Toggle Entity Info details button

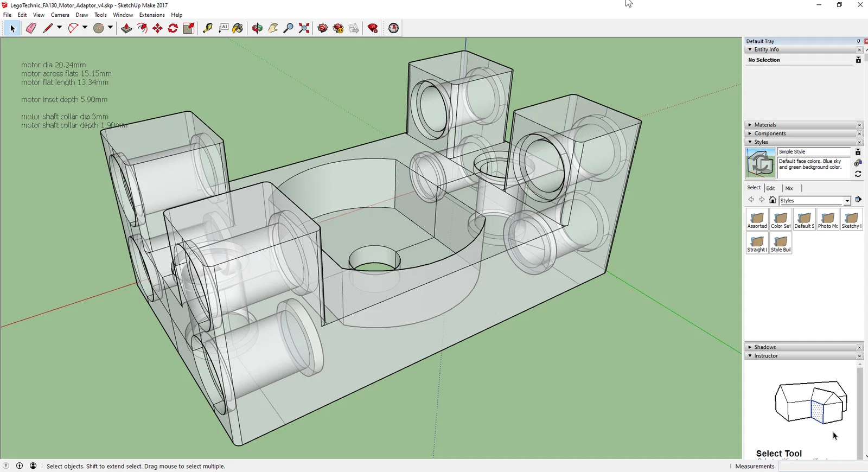(x=858, y=60)
